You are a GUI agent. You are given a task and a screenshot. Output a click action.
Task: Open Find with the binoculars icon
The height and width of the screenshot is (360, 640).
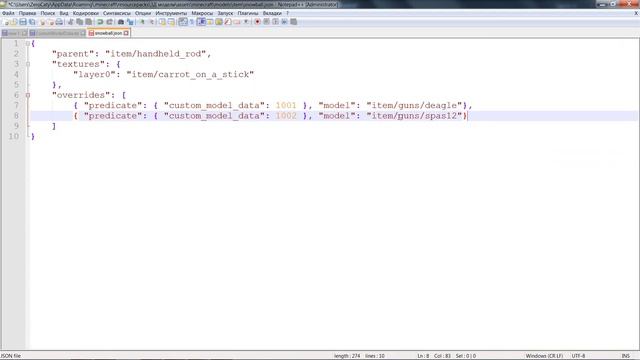(121, 22)
